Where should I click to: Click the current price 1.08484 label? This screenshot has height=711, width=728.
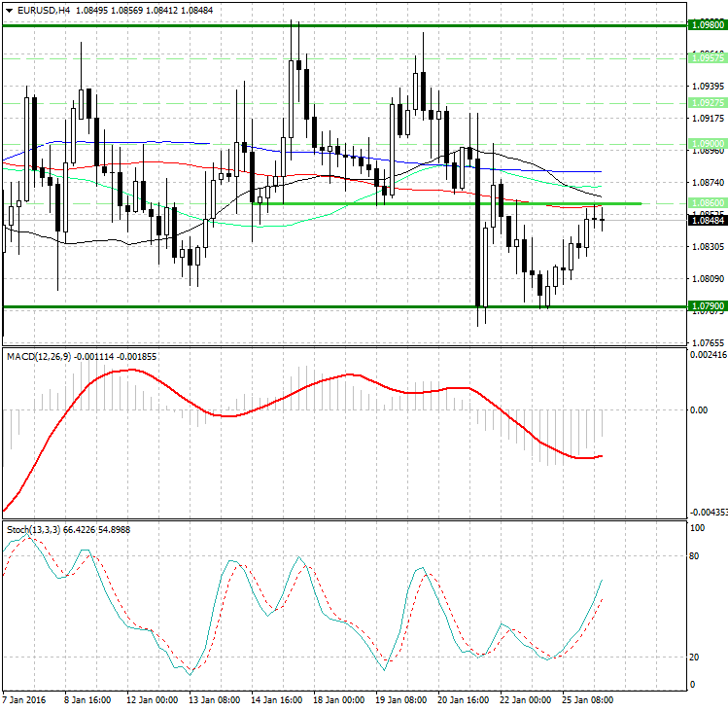tap(706, 221)
